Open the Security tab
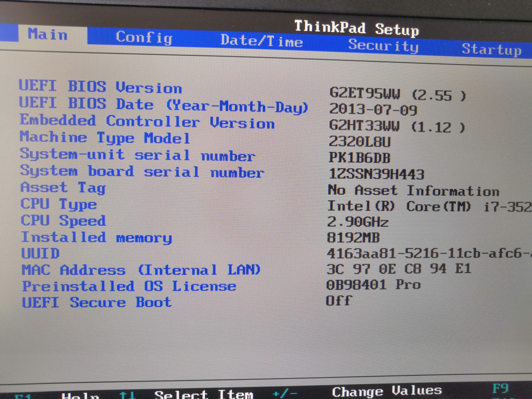The image size is (532, 399). point(383,46)
